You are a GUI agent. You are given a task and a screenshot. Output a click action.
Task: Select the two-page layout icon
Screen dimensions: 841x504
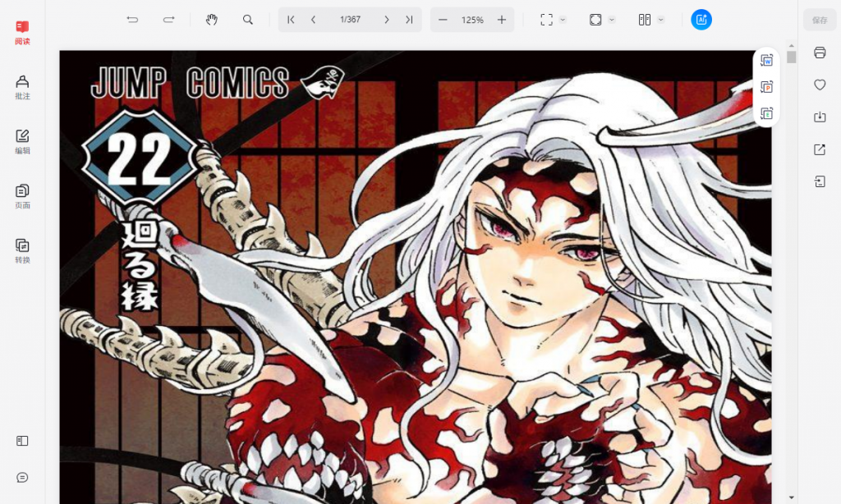click(645, 20)
